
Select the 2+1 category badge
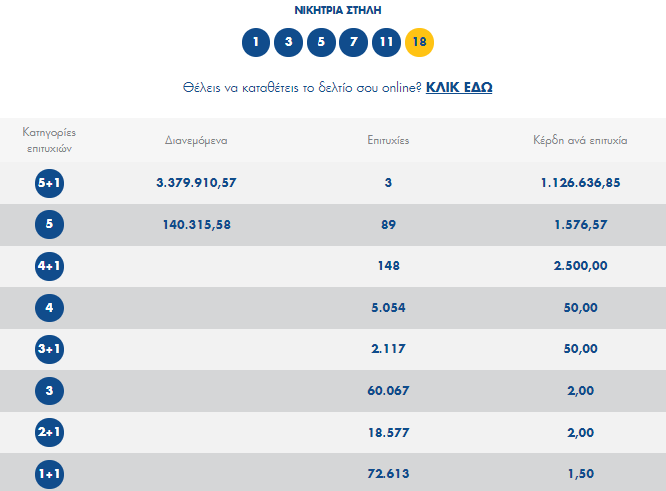pyautogui.click(x=49, y=432)
